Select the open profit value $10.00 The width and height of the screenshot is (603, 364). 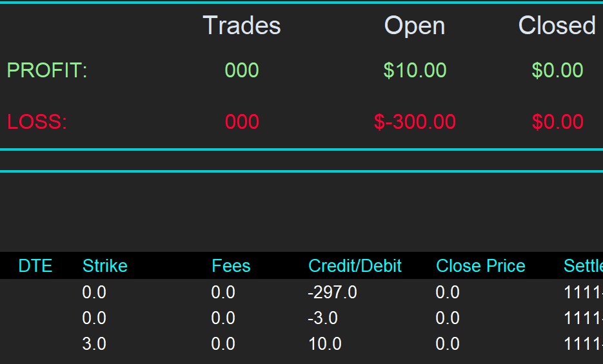coord(415,70)
